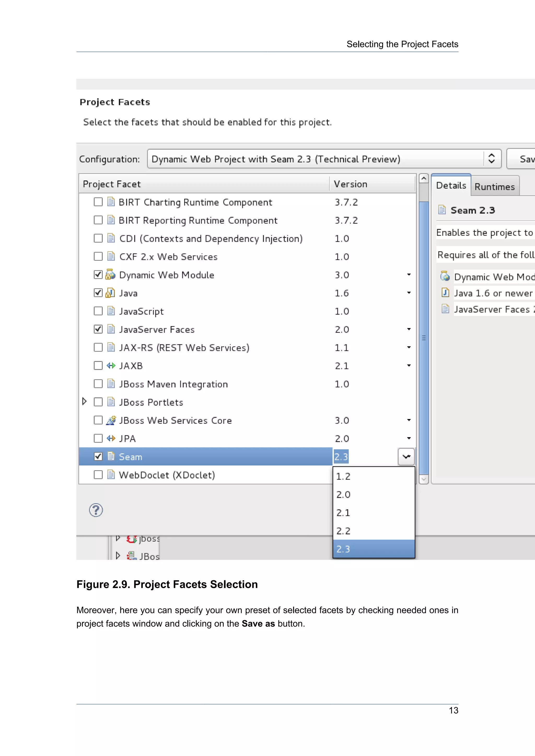Screen dimensions: 535x756
Task: Click the facets list vertical scrollbar thumb
Action: (x=424, y=338)
